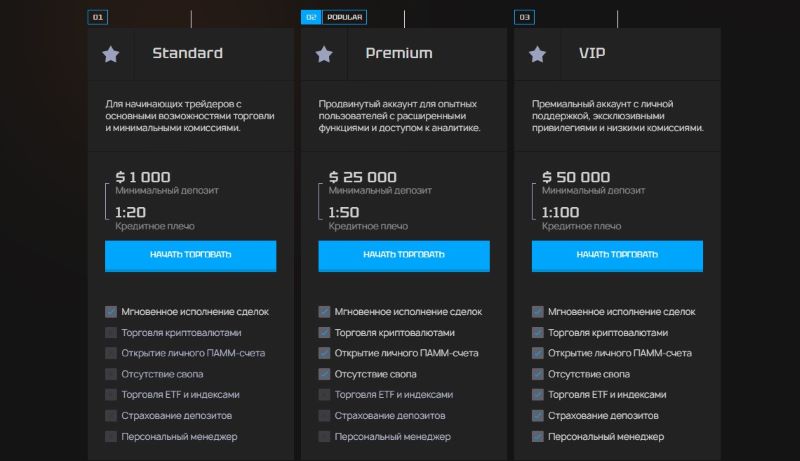
Task: Open the VIP plan title
Action: click(x=592, y=53)
